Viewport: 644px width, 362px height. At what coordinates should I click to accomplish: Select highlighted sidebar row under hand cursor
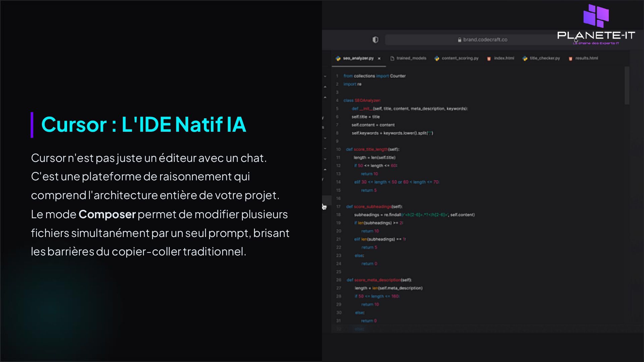(326, 200)
